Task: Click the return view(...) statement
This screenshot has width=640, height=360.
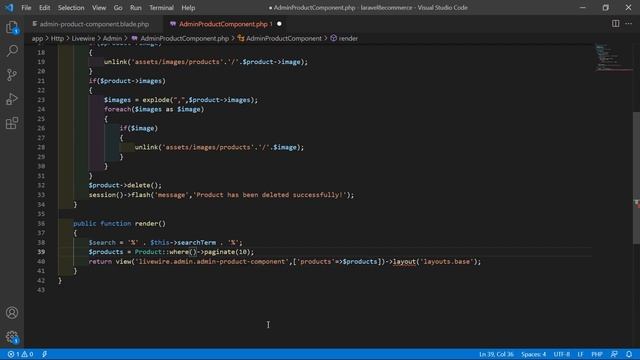Action: click(x=285, y=262)
